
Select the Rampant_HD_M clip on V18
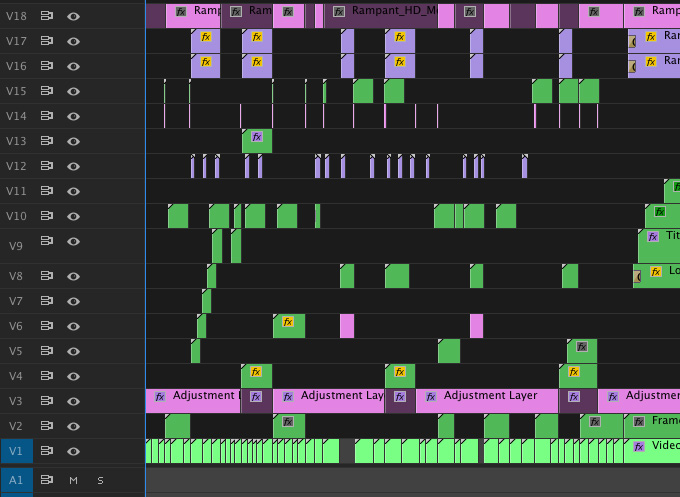pos(381,16)
